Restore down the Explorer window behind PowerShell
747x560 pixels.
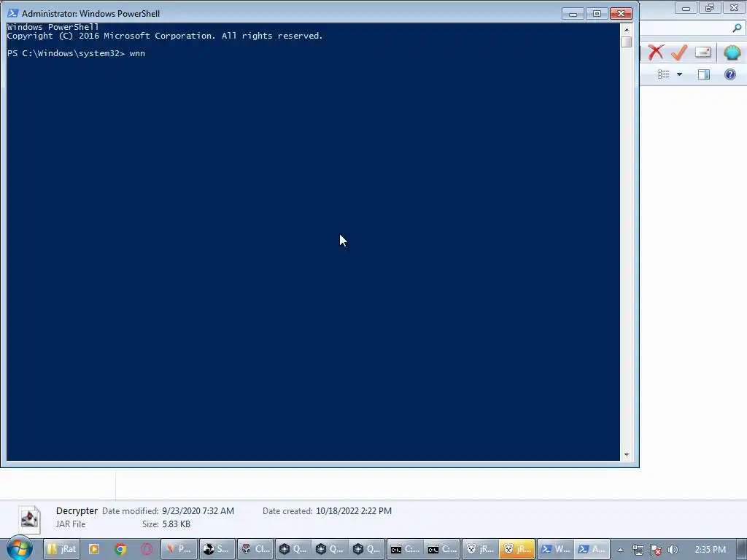click(710, 7)
